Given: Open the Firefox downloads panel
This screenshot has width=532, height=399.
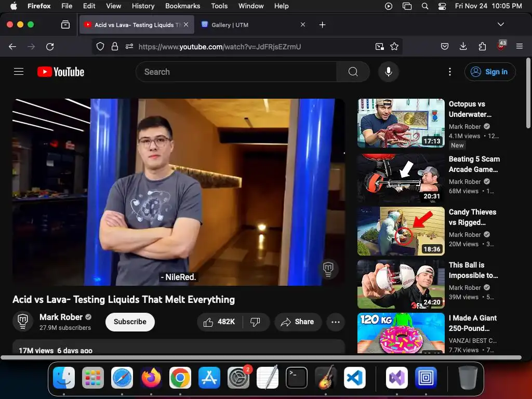Looking at the screenshot, I should coord(463,46).
